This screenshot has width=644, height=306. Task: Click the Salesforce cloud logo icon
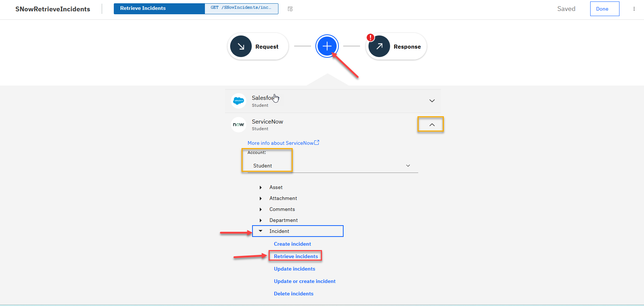click(239, 101)
